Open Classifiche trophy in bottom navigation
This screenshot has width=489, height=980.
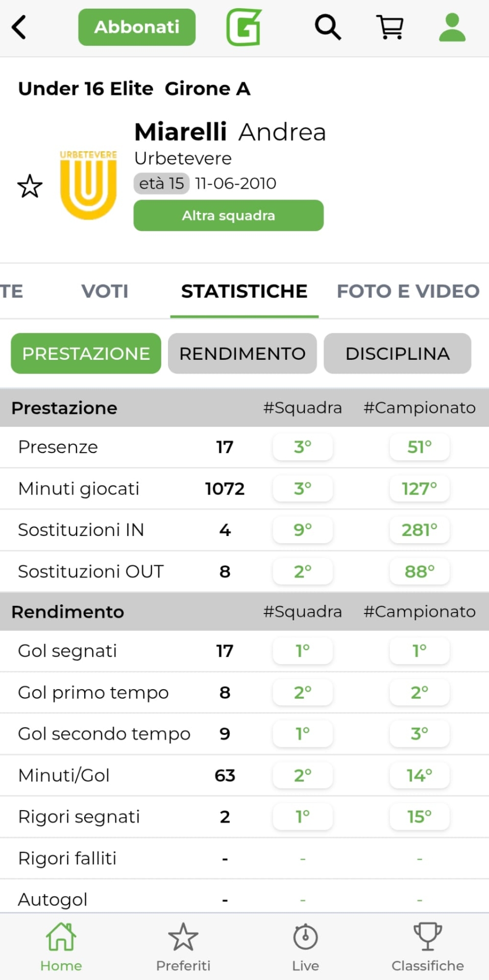tap(427, 947)
